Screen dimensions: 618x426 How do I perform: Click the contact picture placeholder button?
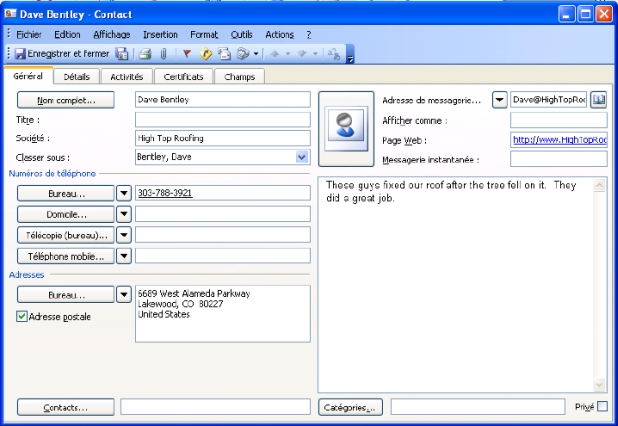344,128
